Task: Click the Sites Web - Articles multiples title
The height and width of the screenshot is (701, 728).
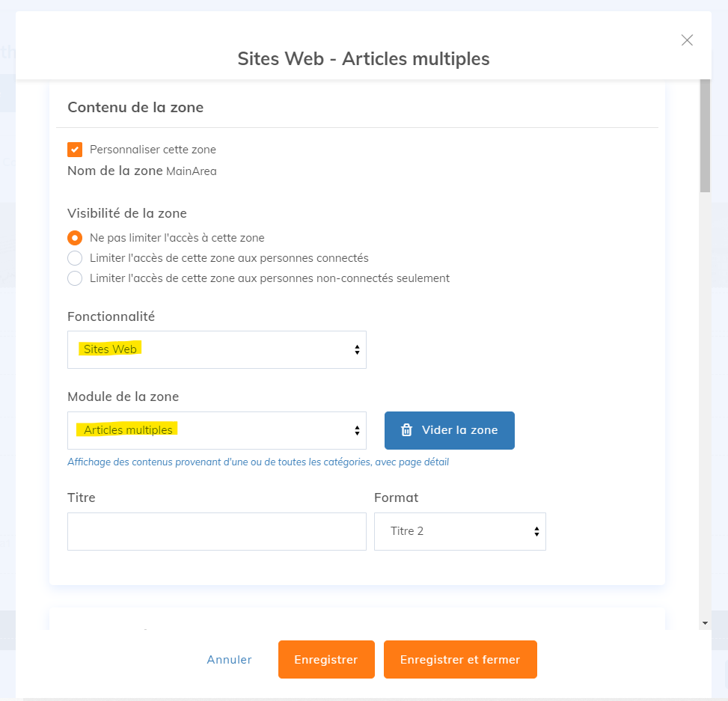Action: tap(363, 58)
